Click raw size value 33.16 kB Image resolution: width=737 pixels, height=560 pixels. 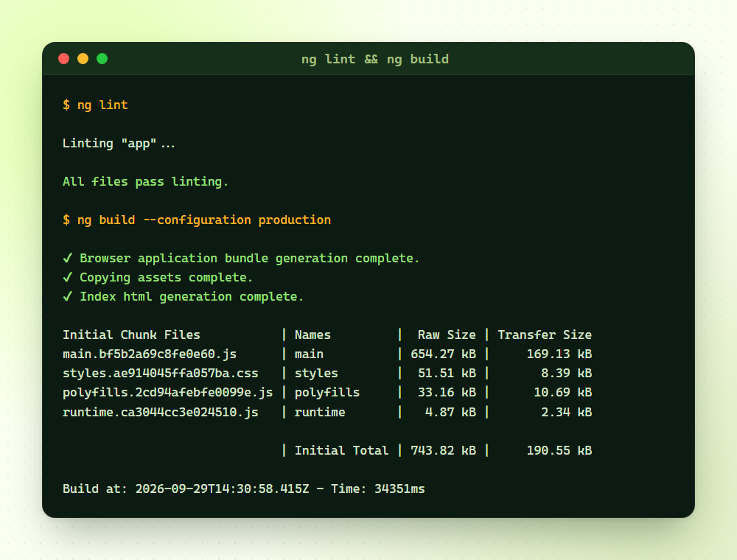447,393
